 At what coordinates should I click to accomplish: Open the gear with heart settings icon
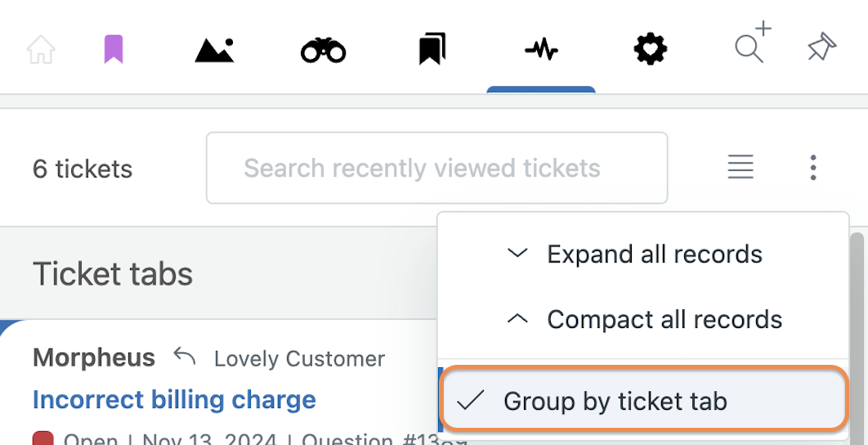point(650,49)
